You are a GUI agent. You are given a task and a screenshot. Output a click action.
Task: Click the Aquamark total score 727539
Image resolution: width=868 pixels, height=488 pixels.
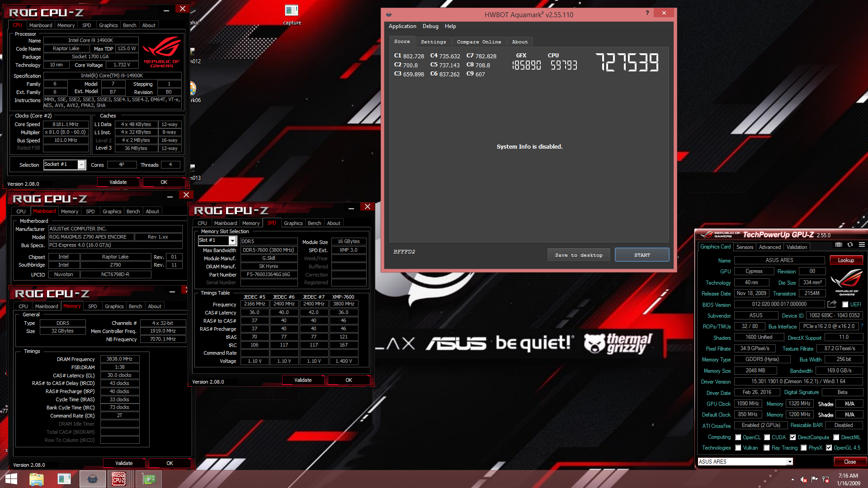point(627,62)
